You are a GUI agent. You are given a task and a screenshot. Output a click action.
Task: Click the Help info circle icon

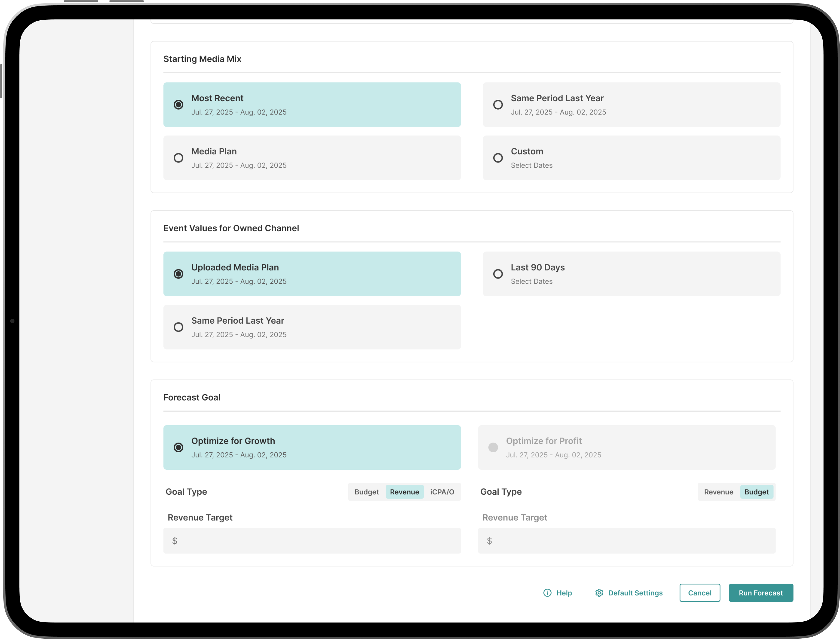tap(547, 592)
